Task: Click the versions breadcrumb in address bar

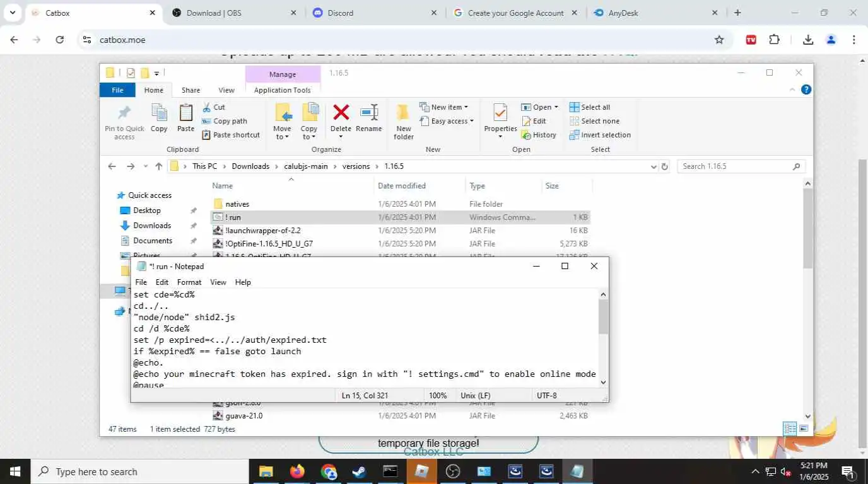Action: (x=356, y=166)
